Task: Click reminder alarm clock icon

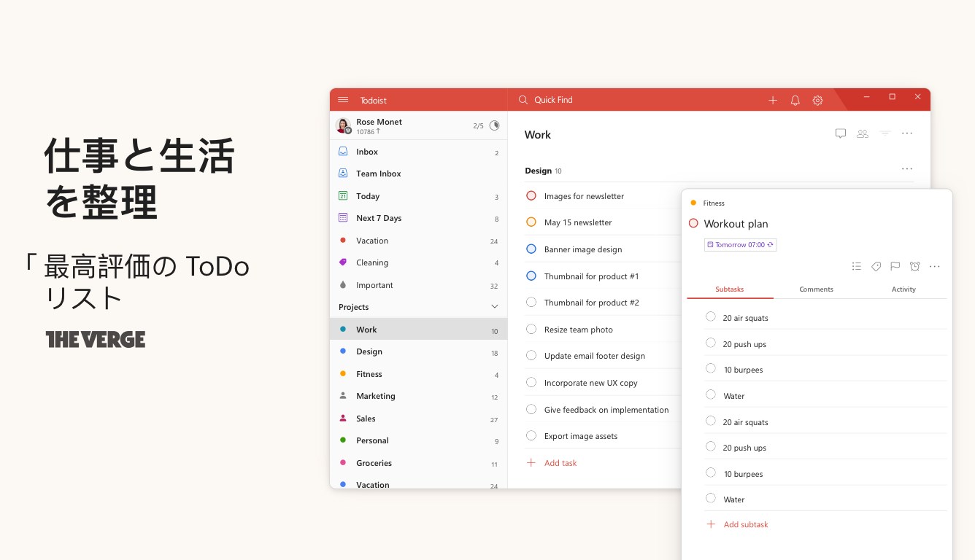Action: pos(915,266)
